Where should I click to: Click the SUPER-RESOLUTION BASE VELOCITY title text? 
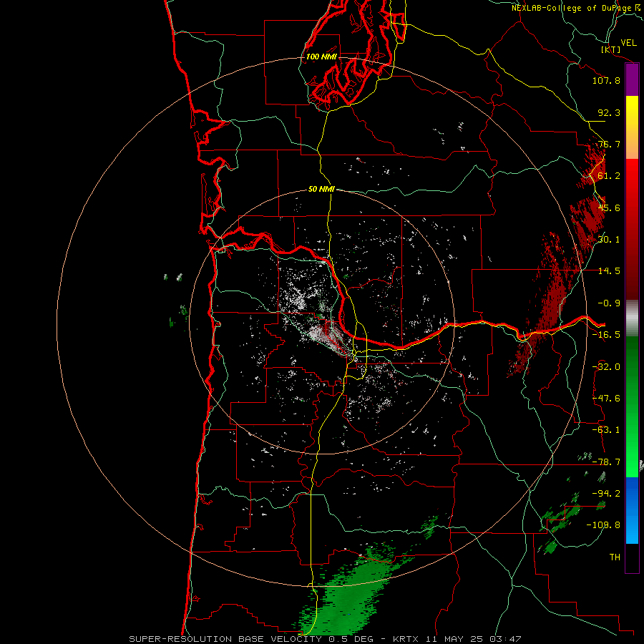(x=225, y=639)
